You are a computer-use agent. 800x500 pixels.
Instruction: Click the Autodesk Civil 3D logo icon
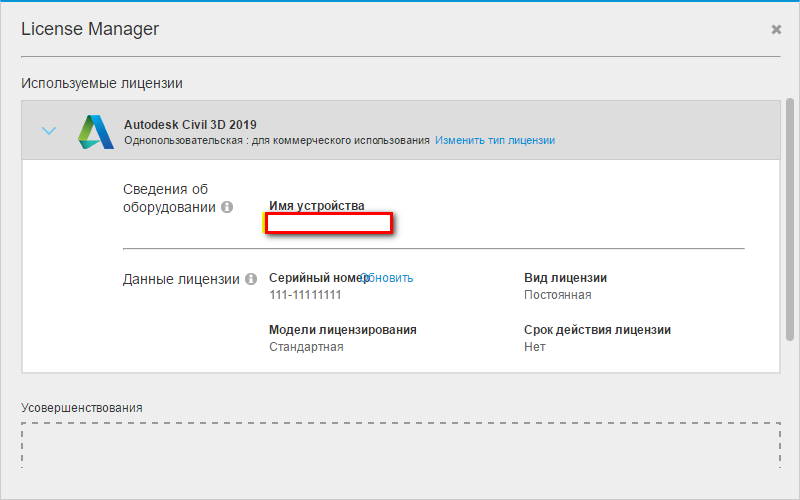tap(96, 132)
